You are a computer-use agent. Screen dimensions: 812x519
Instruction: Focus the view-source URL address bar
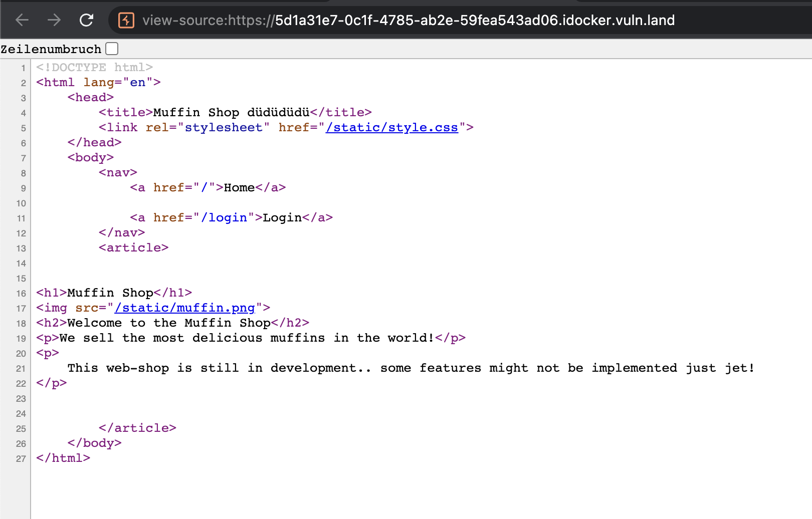click(408, 20)
